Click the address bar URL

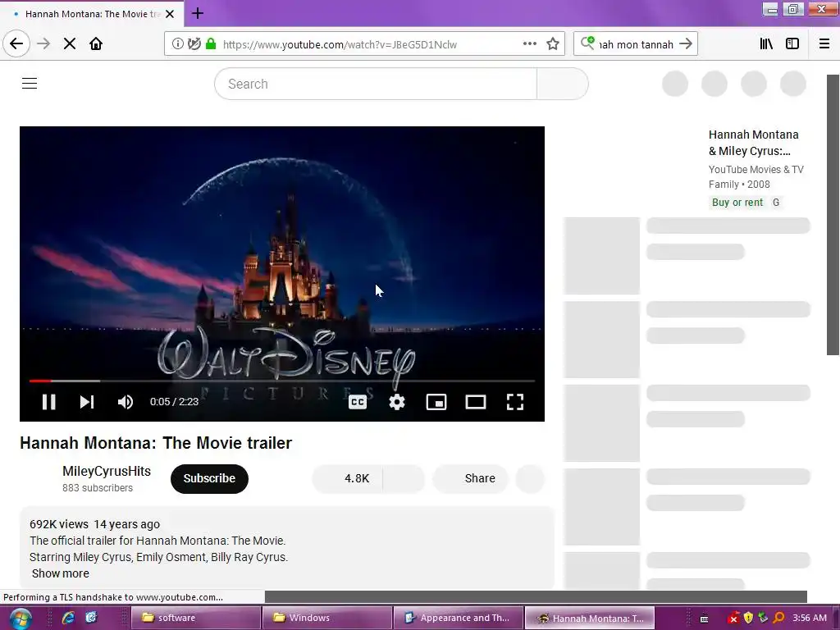(340, 44)
